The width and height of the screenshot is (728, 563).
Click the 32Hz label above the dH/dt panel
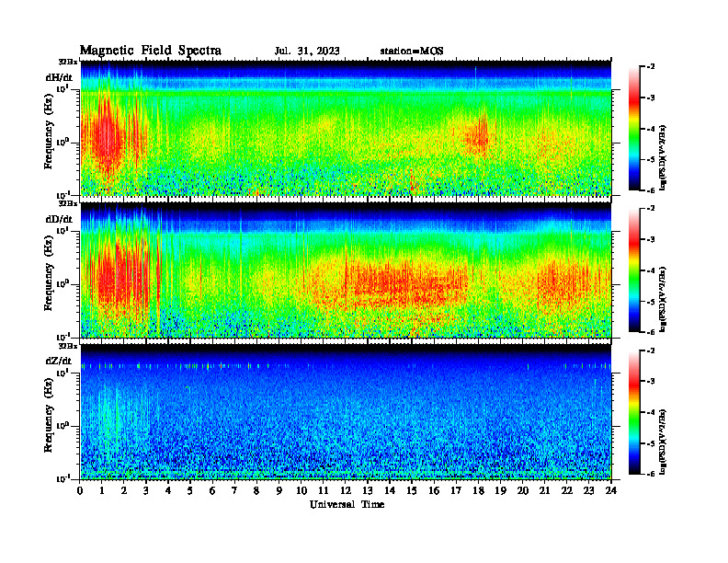pos(68,62)
